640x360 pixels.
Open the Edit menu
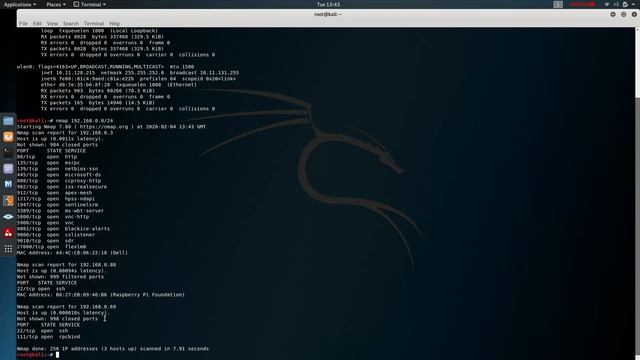point(37,23)
